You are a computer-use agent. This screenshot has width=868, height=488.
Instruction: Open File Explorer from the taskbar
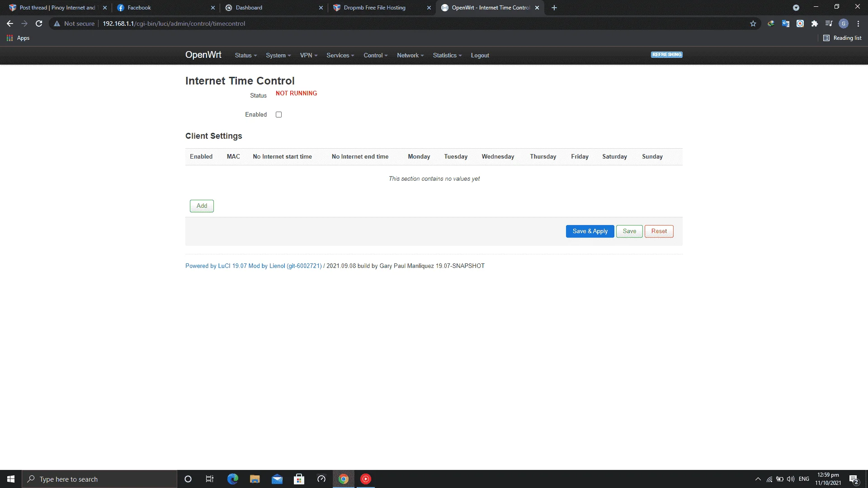(255, 479)
